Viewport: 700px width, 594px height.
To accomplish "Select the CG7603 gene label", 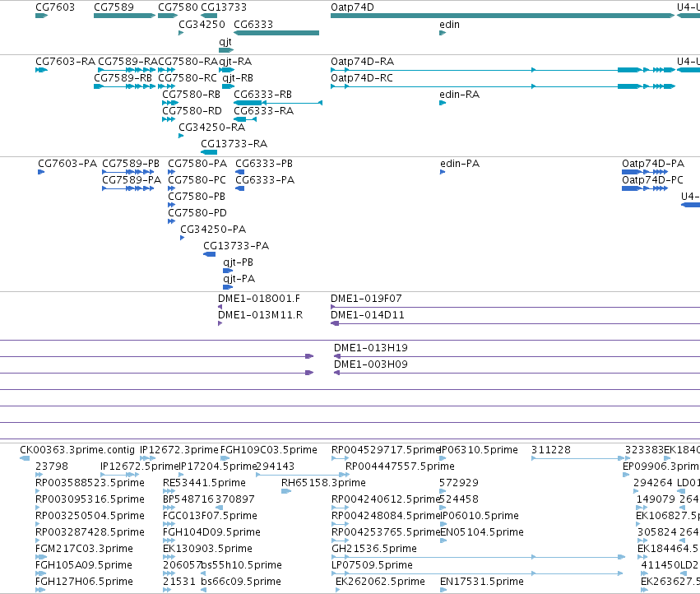I will (x=55, y=7).
